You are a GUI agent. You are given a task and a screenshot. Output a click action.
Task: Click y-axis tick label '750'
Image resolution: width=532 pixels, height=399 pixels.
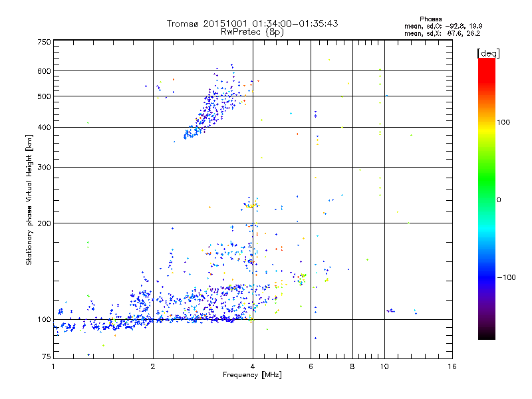pos(44,42)
